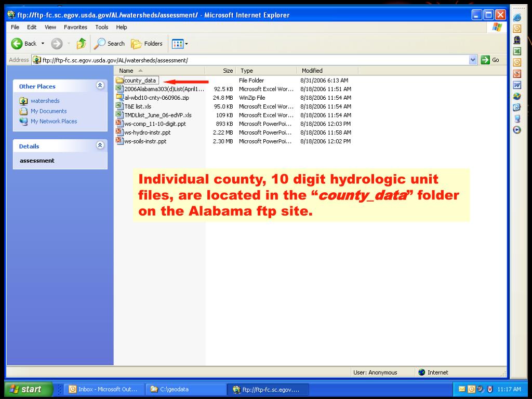Click the My Documents icon
The height and width of the screenshot is (399, 532).
tap(23, 111)
